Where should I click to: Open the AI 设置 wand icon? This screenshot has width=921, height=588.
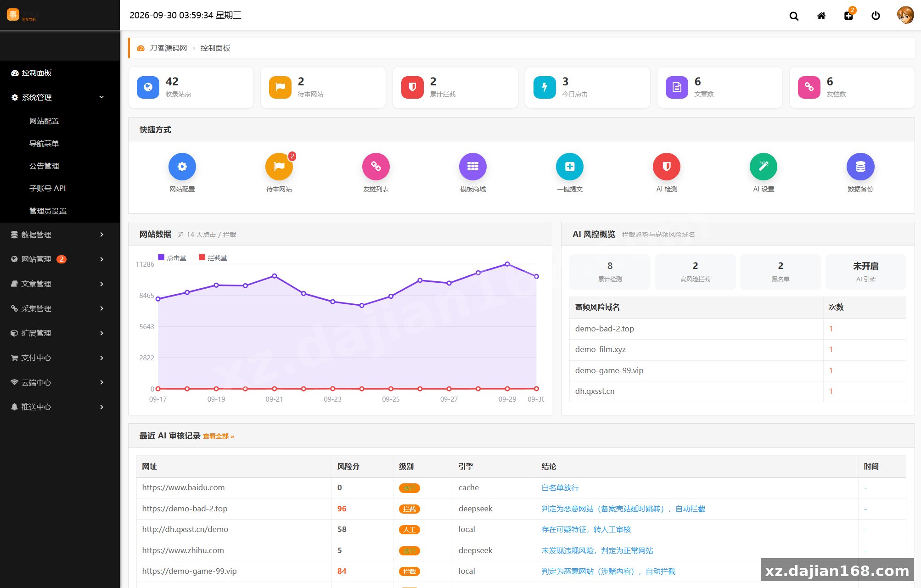(x=764, y=167)
